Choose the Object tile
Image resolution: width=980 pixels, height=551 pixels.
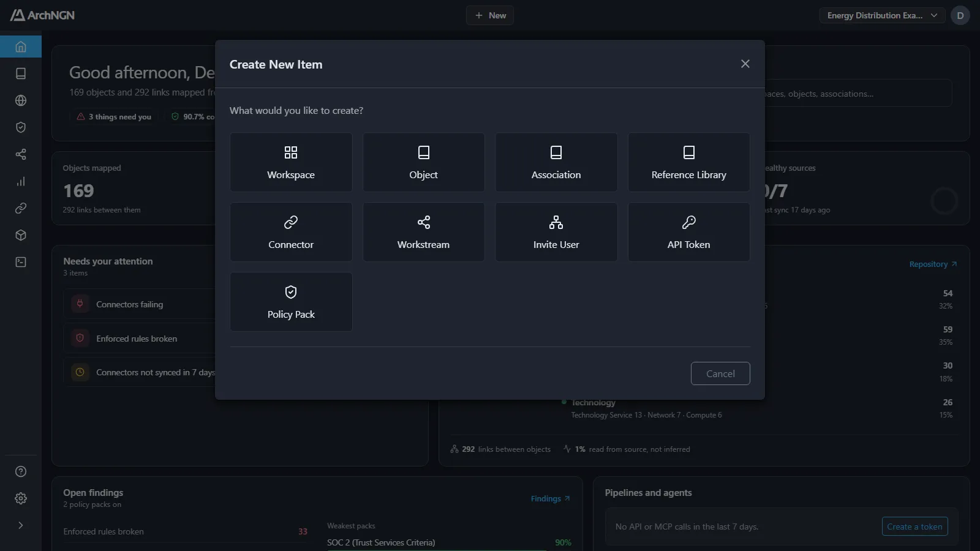(x=424, y=162)
